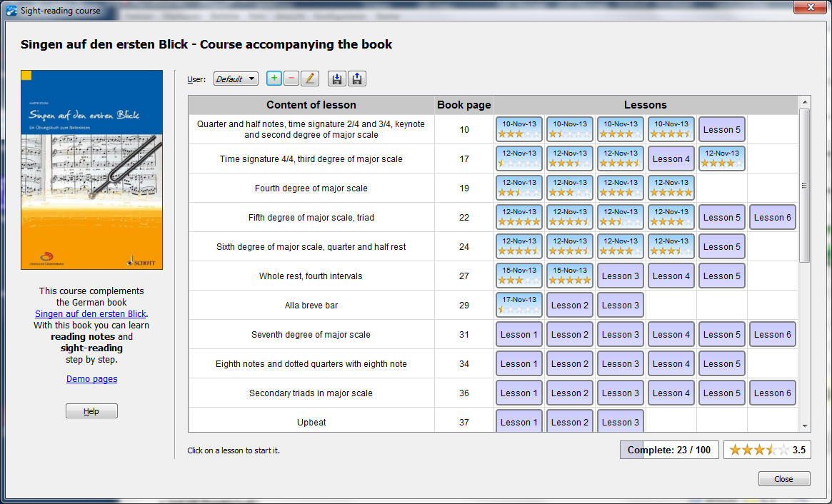Viewport: 832px width, 504px height.
Task: Open the first 10-Nov-13 completed lesson in page 10 row
Action: coord(519,129)
